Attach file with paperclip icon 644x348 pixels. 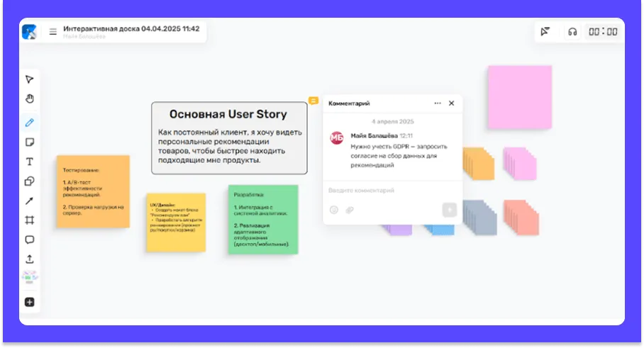[349, 210]
